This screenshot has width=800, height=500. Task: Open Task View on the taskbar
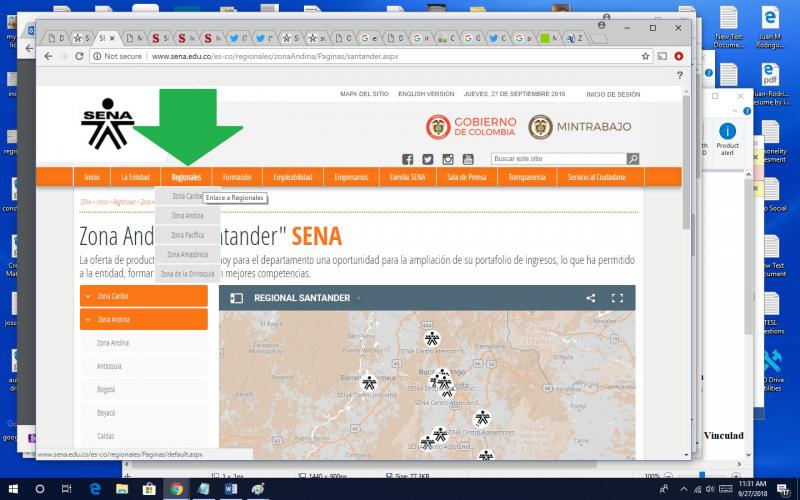point(66,489)
